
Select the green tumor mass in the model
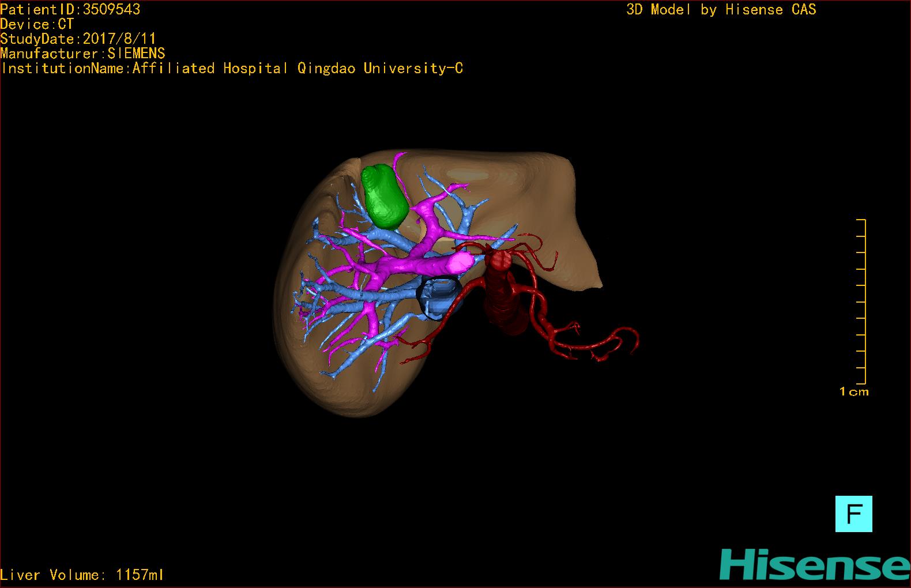[385, 196]
